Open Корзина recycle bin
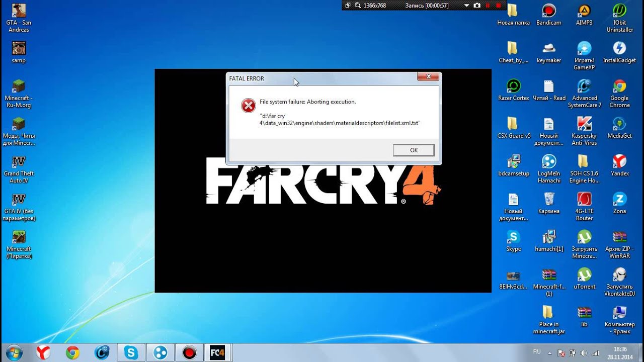The image size is (644, 362). tap(548, 203)
